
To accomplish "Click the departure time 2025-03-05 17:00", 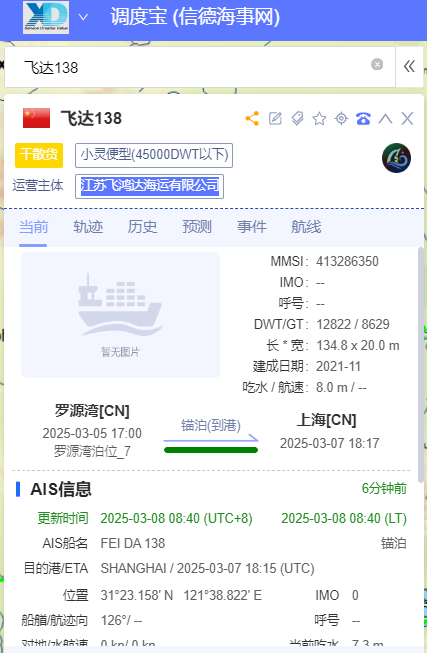I will tap(92, 433).
